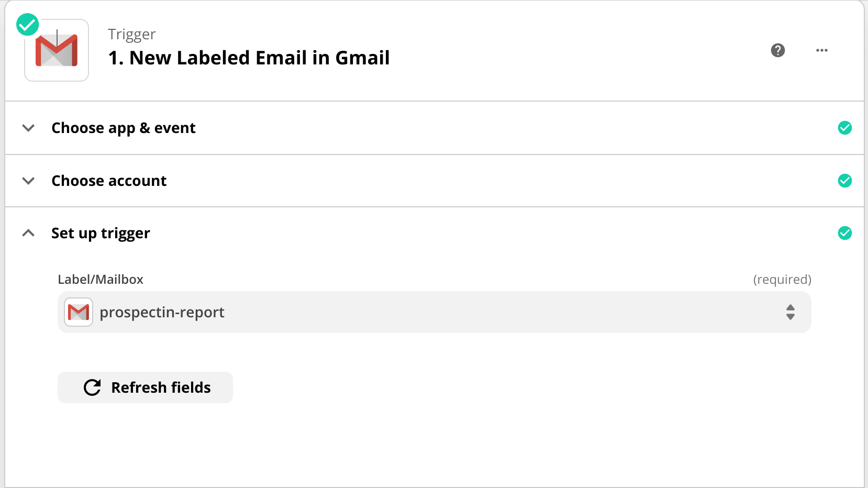The image size is (868, 488).
Task: Click the circular refresh arrow icon
Action: pyautogui.click(x=92, y=387)
